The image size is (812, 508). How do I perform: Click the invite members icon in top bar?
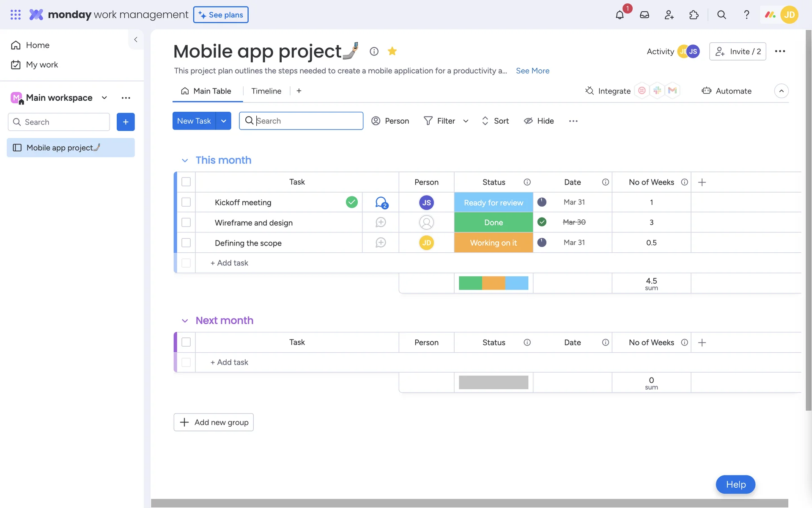tap(669, 15)
